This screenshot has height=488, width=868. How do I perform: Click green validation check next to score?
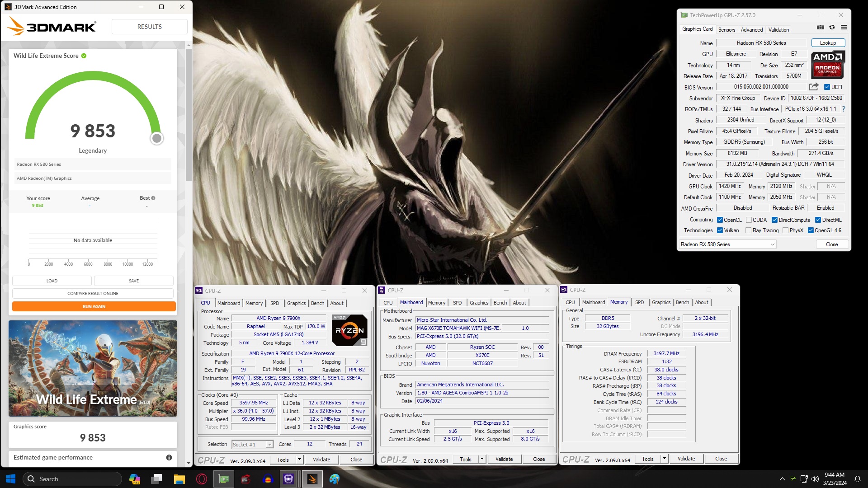[x=84, y=56]
